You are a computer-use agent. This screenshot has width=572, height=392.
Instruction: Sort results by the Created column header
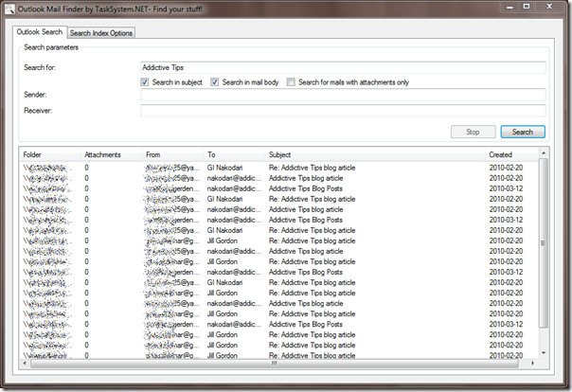click(x=511, y=154)
